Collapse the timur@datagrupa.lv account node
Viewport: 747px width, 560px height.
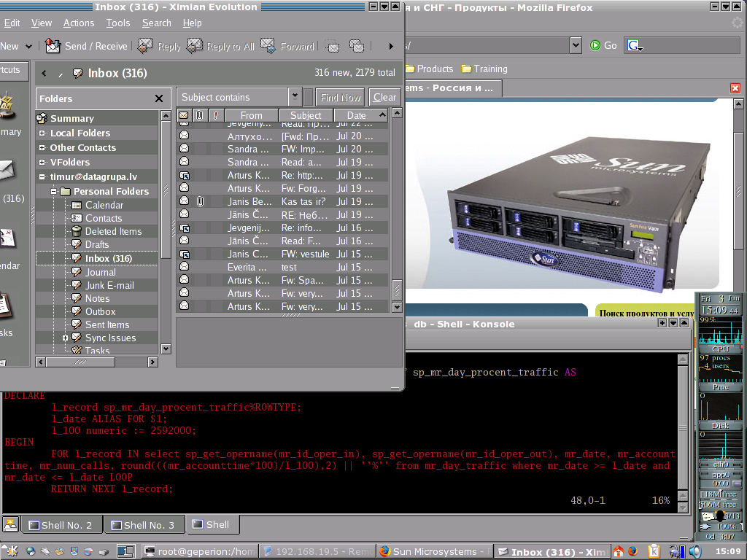[x=42, y=176]
